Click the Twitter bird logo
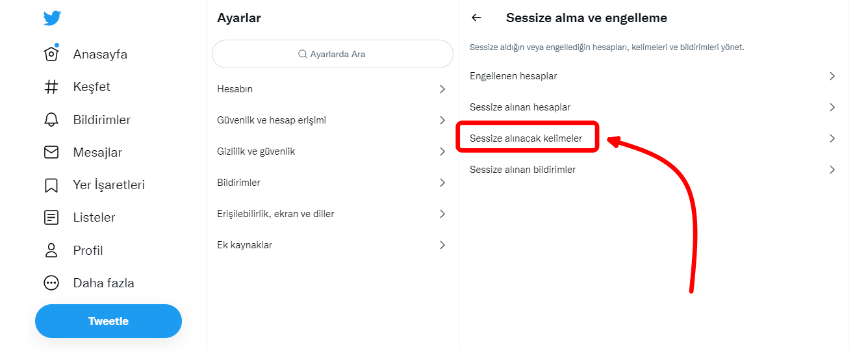 (x=52, y=18)
